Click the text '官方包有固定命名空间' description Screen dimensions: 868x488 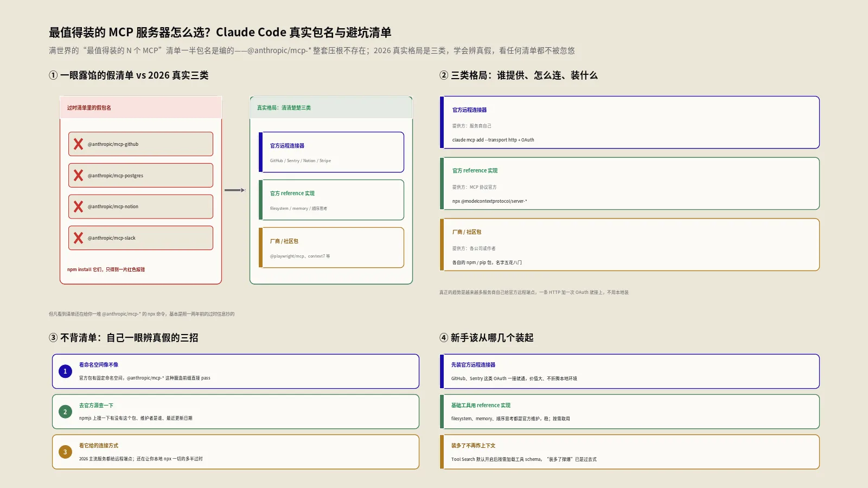point(145,378)
